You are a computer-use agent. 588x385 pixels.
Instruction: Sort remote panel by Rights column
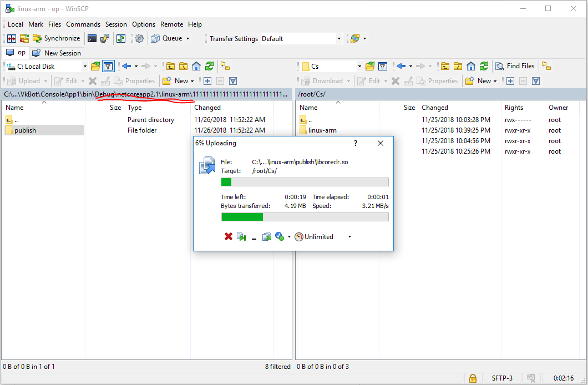coord(523,108)
